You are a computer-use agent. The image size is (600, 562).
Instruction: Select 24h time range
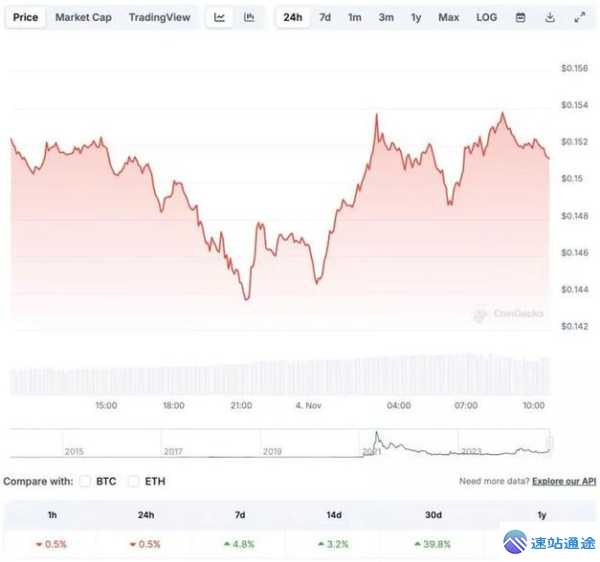pyautogui.click(x=292, y=17)
